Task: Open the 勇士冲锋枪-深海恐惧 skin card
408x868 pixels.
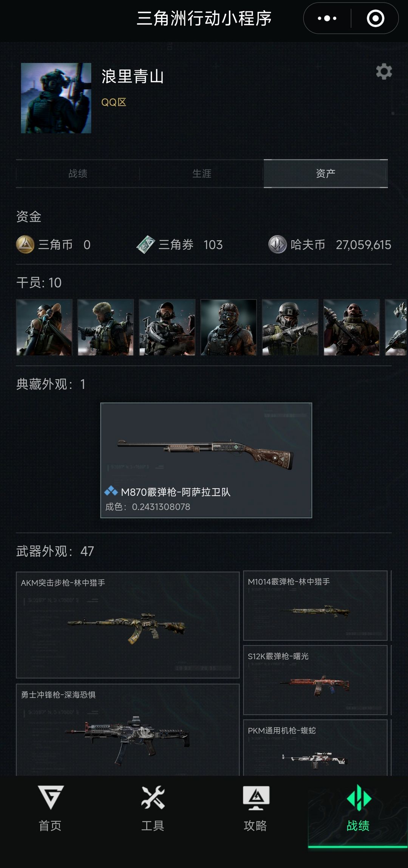Action: point(128,730)
